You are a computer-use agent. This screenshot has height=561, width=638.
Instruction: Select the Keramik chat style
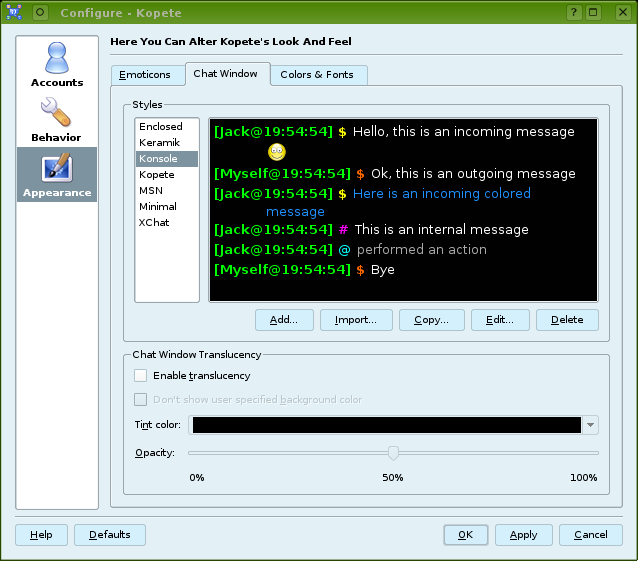click(x=167, y=143)
